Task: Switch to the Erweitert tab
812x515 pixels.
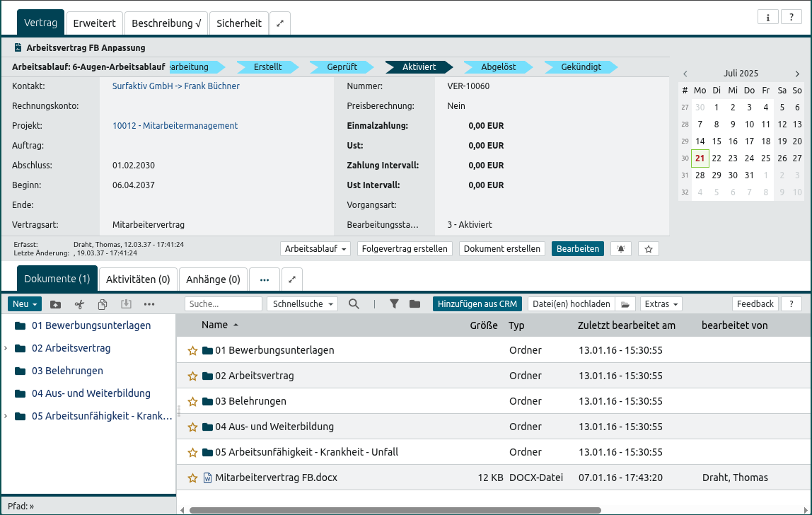Action: (95, 23)
